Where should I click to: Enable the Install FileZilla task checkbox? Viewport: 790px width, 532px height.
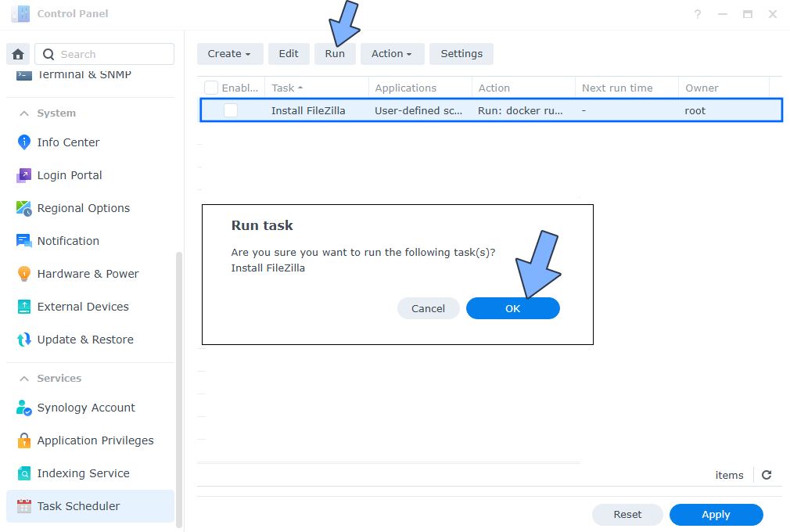point(231,110)
